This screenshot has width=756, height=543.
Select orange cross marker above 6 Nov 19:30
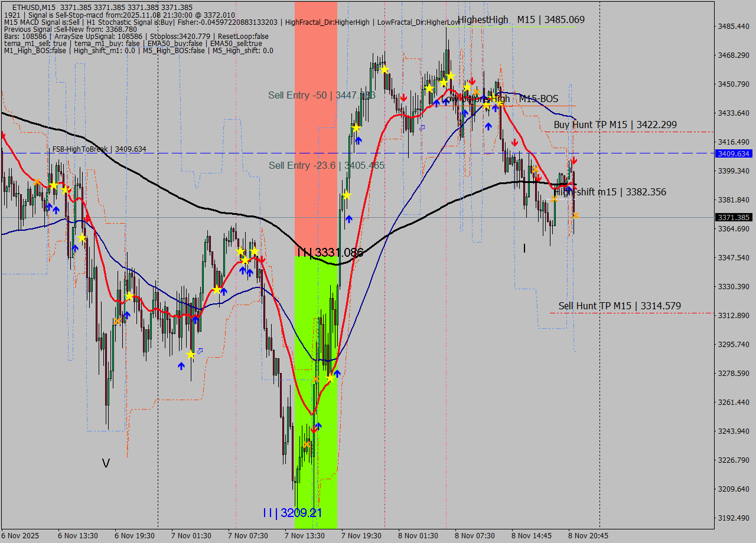(x=118, y=321)
